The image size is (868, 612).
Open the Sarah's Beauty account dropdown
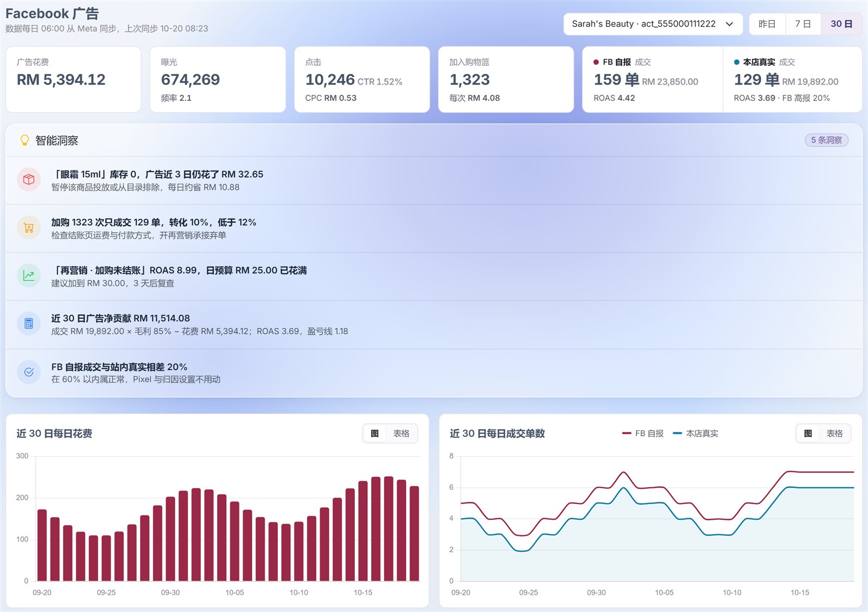tap(653, 24)
